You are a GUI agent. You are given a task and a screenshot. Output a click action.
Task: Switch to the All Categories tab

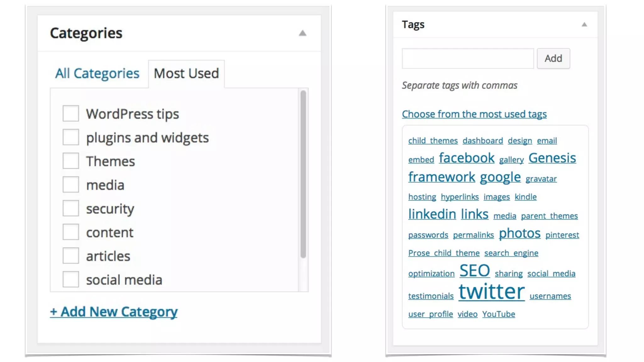[x=97, y=74]
